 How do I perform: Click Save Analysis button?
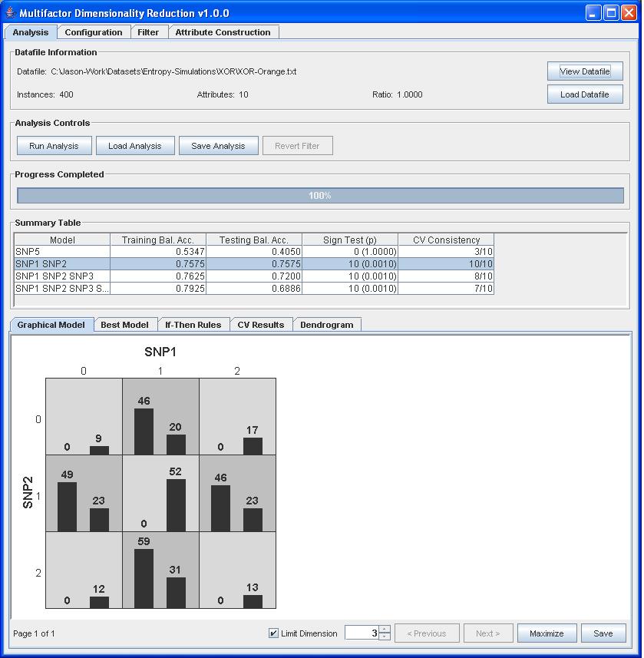[x=218, y=146]
